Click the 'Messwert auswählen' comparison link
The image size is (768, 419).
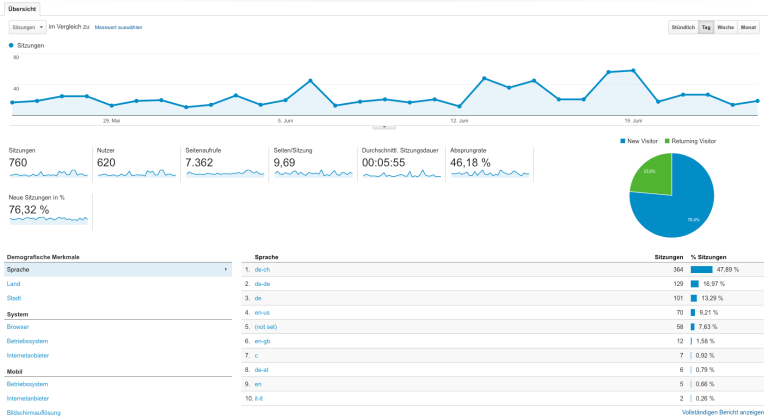118,27
